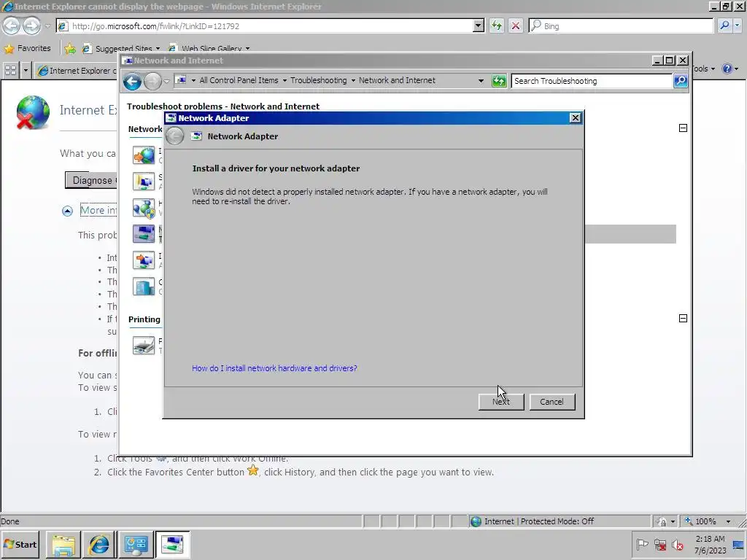The width and height of the screenshot is (747, 560).
Task: Open the Control Panel address bar history dropdown
Action: click(481, 81)
